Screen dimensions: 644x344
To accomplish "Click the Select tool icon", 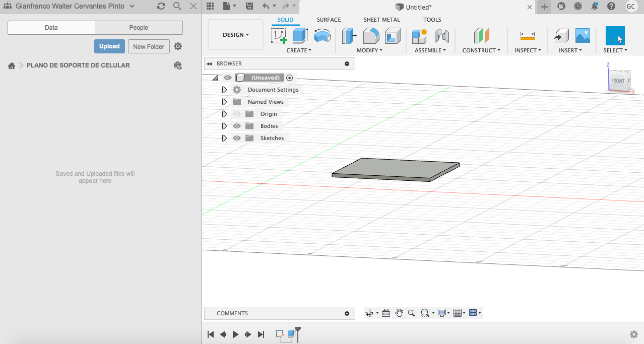I will (x=615, y=36).
